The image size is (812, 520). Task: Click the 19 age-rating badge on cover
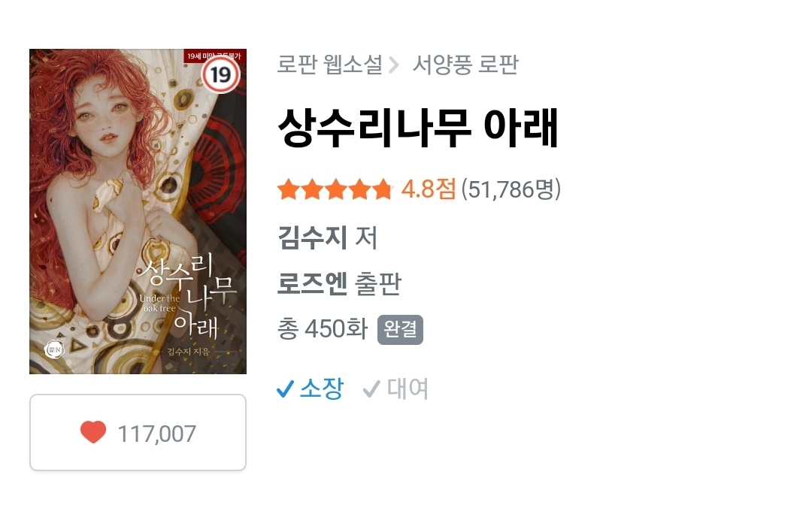pyautogui.click(x=220, y=75)
